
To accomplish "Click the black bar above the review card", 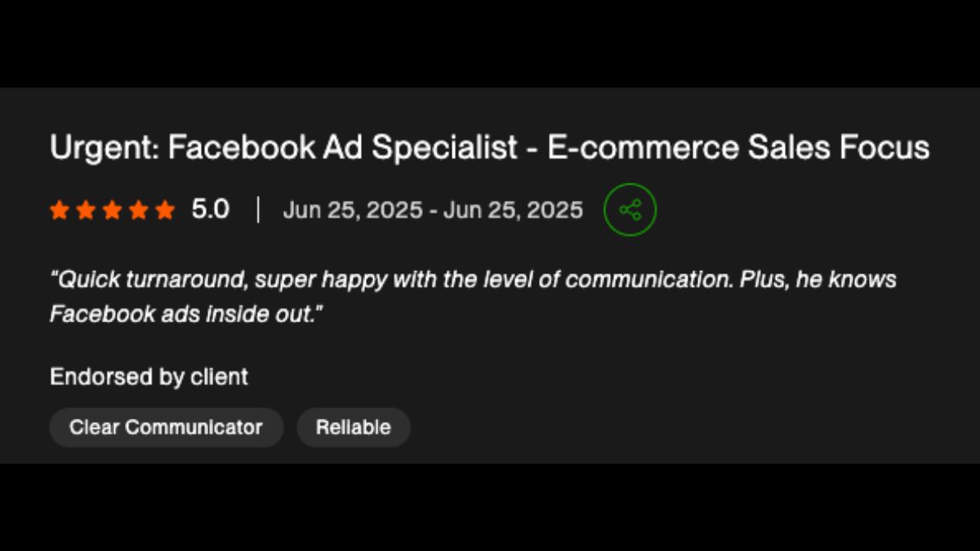I will [490, 43].
